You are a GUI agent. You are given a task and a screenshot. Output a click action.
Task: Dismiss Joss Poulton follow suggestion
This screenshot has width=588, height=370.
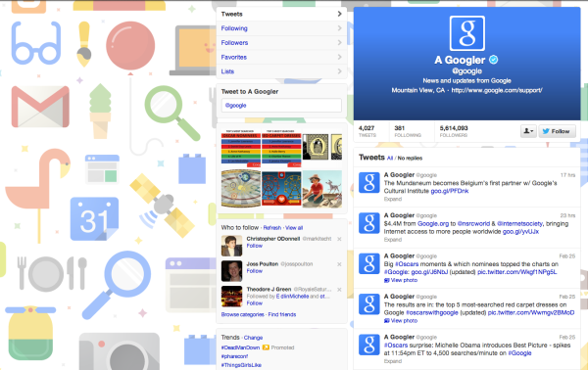pos(339,264)
